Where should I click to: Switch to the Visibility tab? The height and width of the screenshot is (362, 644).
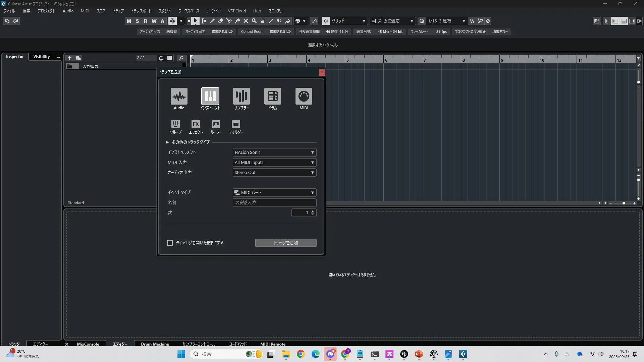[41, 57]
